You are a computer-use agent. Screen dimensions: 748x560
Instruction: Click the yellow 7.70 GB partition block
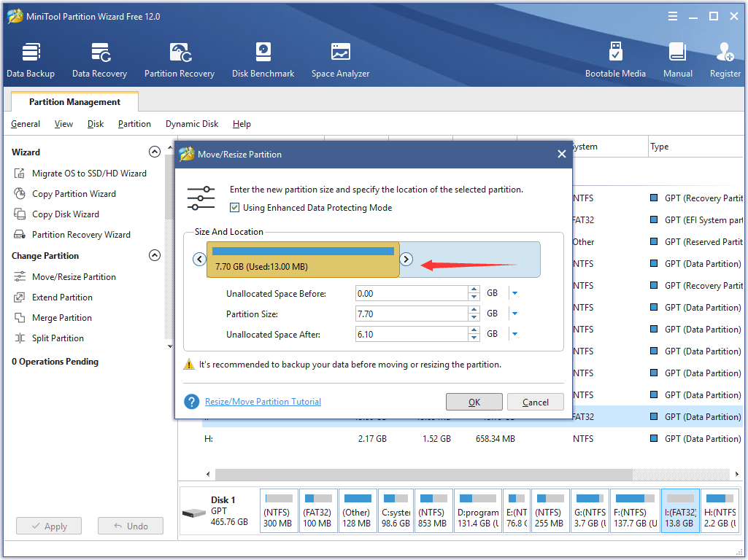pyautogui.click(x=303, y=260)
